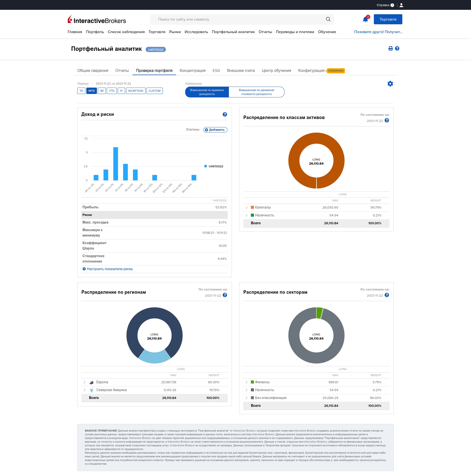This screenshot has height=476, width=471.
Task: Click the Interactive Brokers logo
Action: [x=97, y=20]
